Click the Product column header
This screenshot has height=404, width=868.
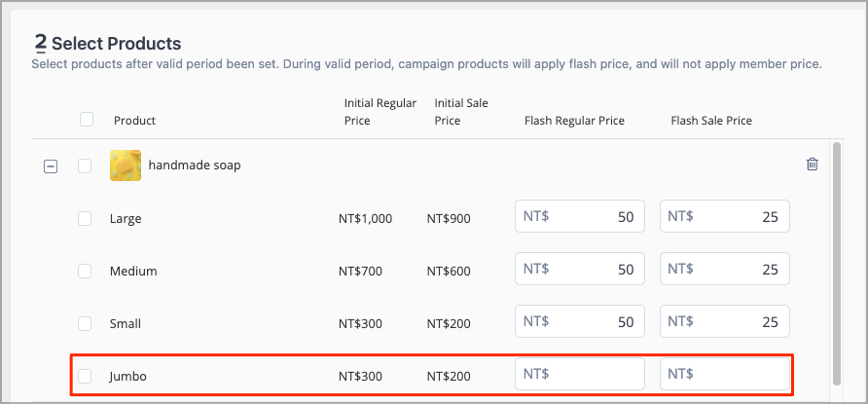[x=134, y=121]
